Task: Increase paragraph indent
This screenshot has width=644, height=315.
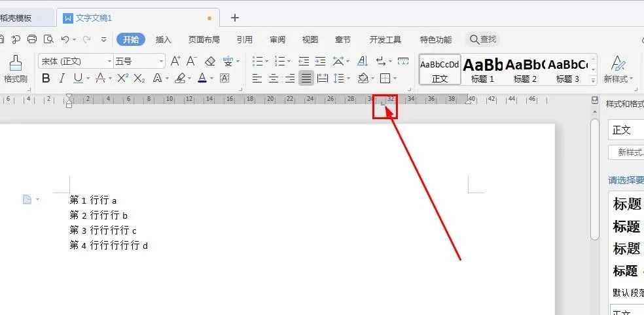Action: click(x=320, y=62)
